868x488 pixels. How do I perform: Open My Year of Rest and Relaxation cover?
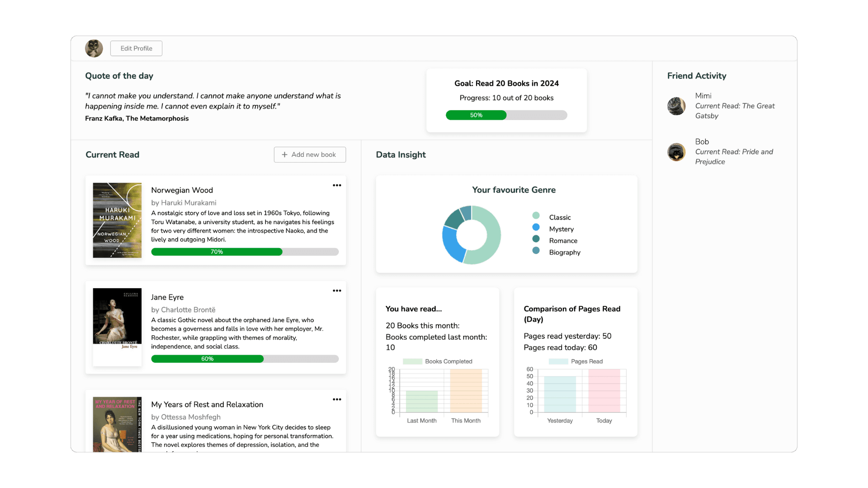tap(117, 424)
